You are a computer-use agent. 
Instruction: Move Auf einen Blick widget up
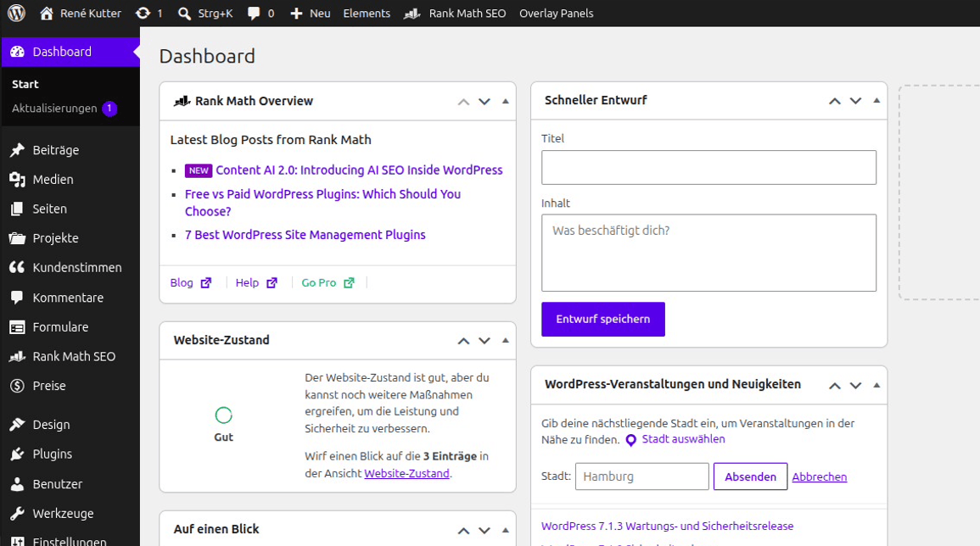pos(463,531)
